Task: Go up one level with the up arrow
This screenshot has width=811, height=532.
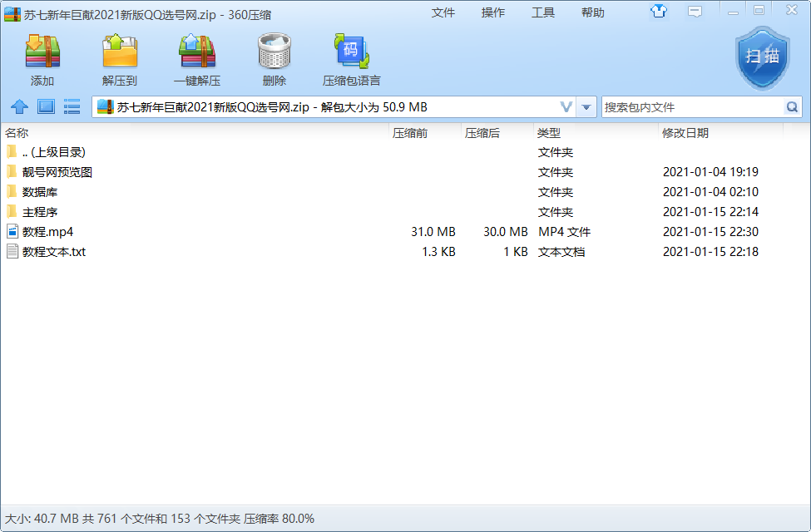Action: [x=19, y=107]
